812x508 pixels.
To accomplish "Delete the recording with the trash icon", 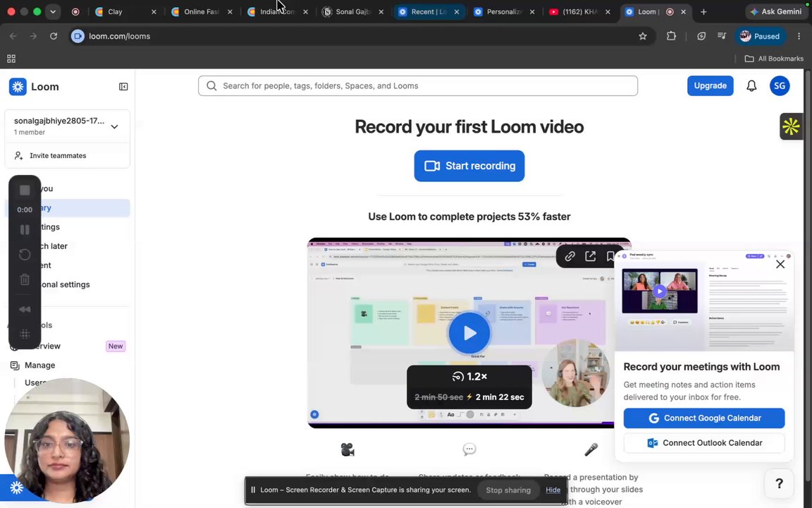I will coord(25,280).
